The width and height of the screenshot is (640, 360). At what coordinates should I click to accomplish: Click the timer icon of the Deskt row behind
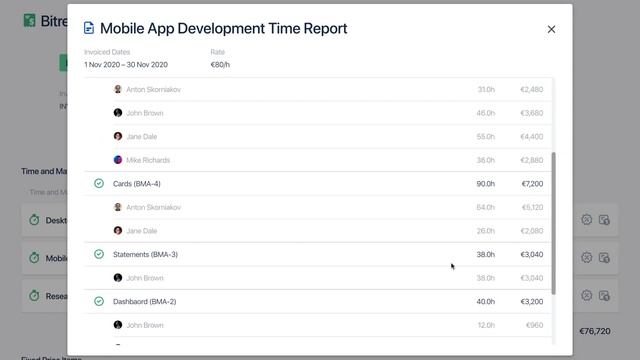(34, 220)
